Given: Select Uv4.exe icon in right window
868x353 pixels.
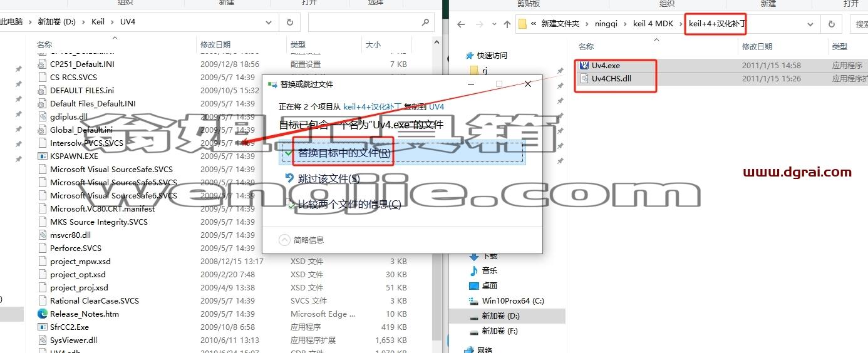Looking at the screenshot, I should (x=584, y=66).
